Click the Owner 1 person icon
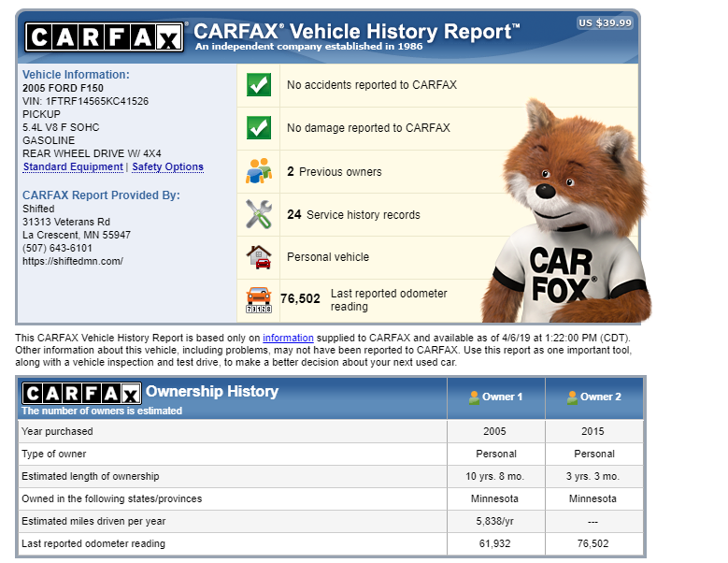Screen dimensions: 728x563 [x=474, y=397]
